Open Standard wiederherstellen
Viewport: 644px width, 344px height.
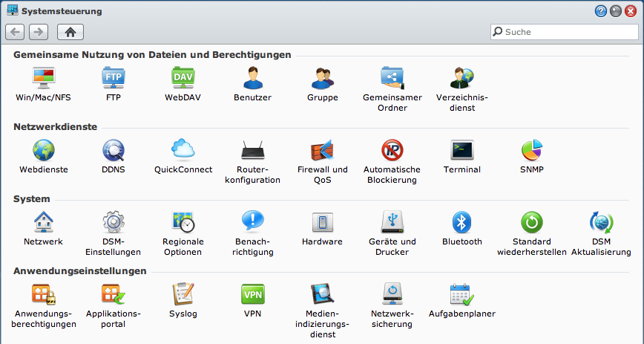click(532, 222)
